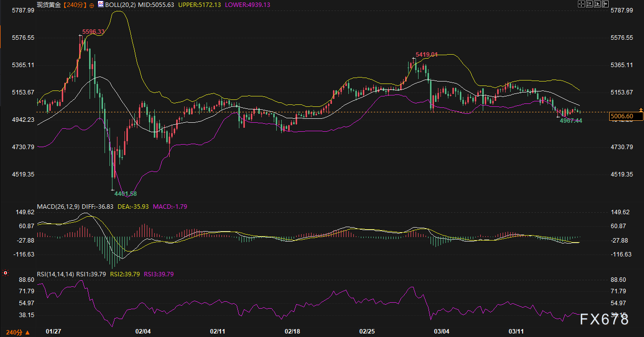Click the 5596.33 high price marker
This screenshot has width=644, height=337.
pyautogui.click(x=94, y=32)
